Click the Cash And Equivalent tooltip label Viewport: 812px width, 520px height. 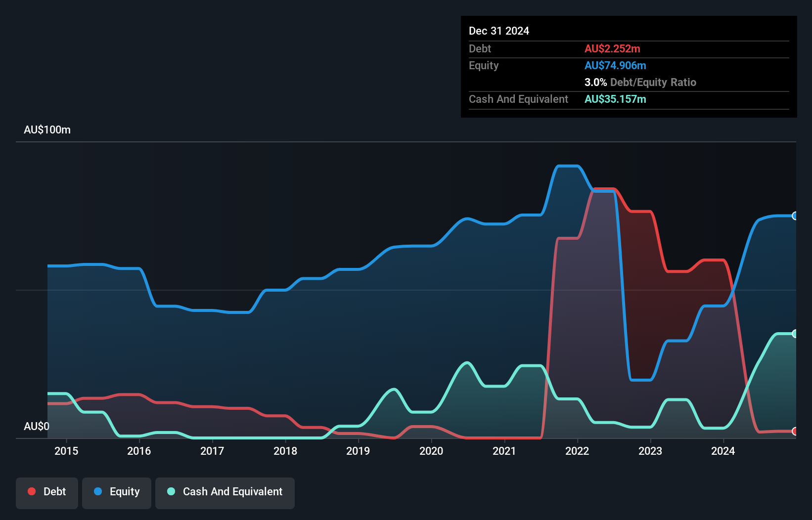pos(519,99)
